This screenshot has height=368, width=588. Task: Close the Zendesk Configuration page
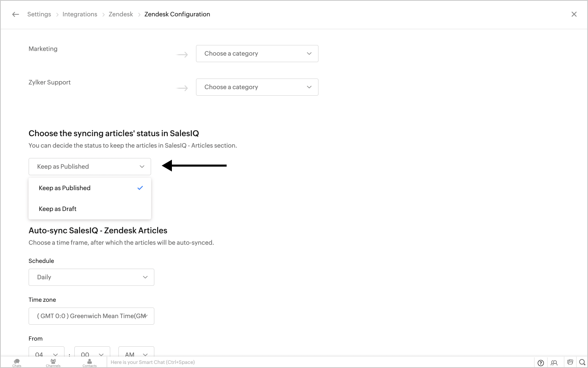574,14
